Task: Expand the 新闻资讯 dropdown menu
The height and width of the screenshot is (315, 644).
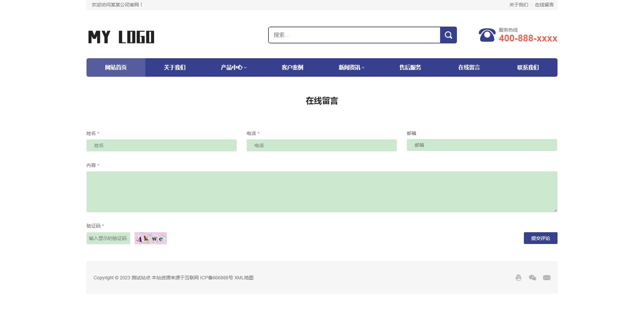Action: coord(351,68)
